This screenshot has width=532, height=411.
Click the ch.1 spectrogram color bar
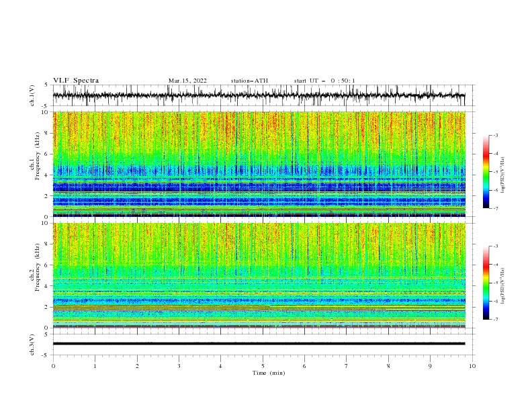[486, 171]
